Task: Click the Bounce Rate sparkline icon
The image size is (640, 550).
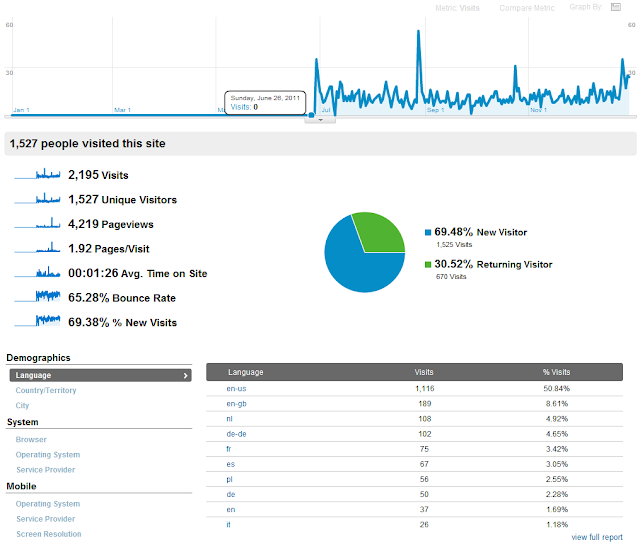Action: point(37,297)
